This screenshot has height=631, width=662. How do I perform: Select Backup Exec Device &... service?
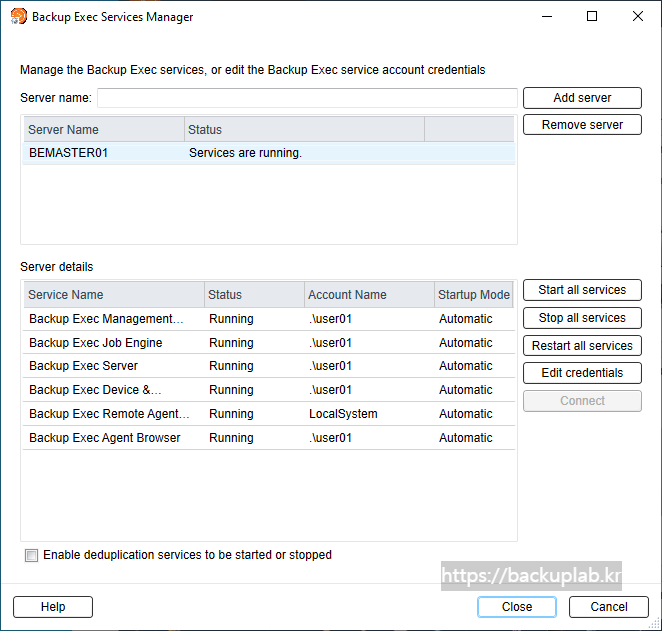(269, 390)
